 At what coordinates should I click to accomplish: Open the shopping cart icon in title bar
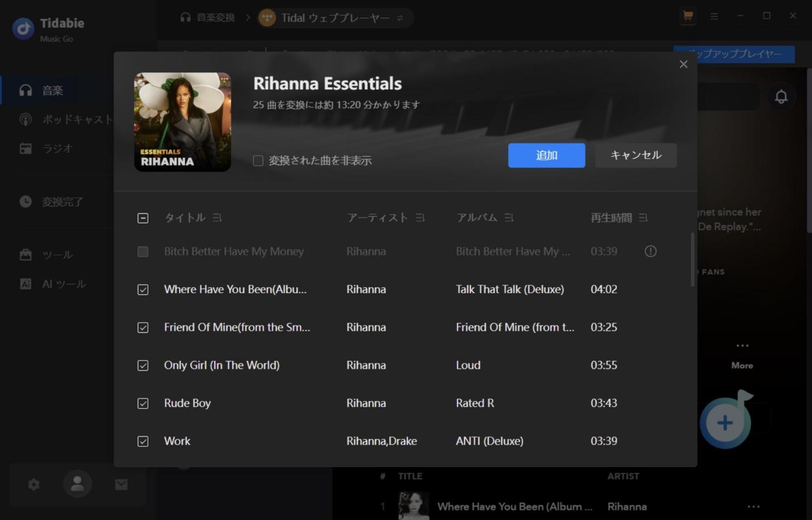[687, 16]
